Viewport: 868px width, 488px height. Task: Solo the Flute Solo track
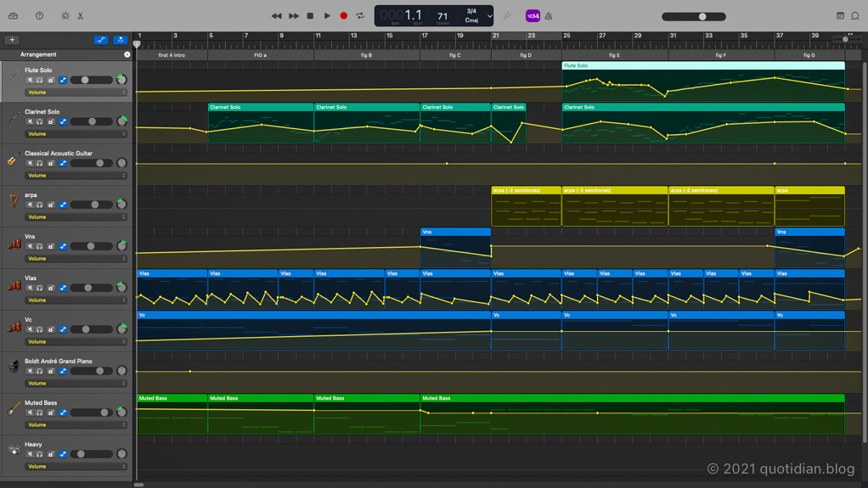point(40,81)
